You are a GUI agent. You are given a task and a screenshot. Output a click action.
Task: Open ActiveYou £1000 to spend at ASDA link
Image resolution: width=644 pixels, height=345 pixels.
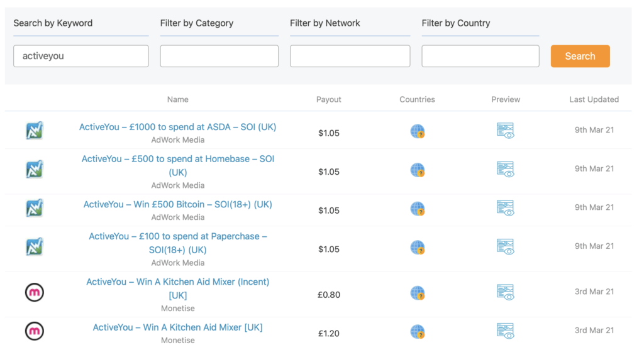point(177,127)
